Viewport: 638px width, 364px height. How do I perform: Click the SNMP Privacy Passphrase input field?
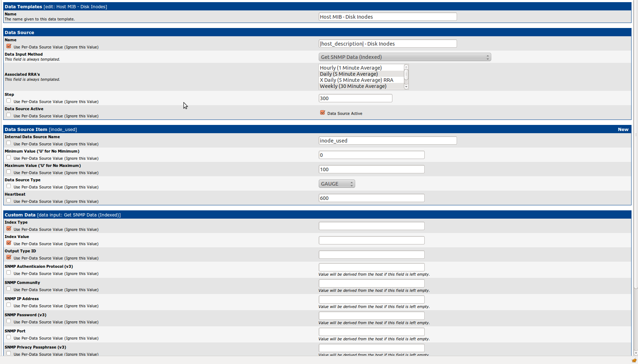(372, 348)
